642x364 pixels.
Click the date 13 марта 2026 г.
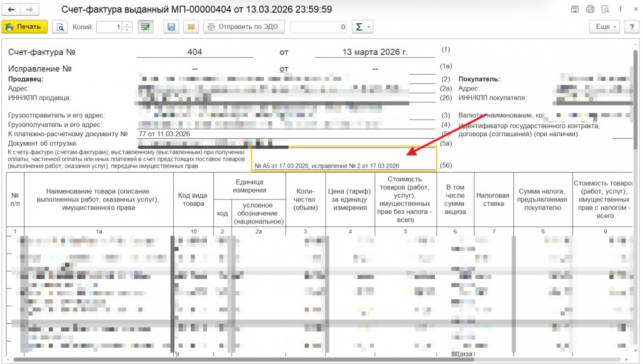pyautogui.click(x=375, y=52)
